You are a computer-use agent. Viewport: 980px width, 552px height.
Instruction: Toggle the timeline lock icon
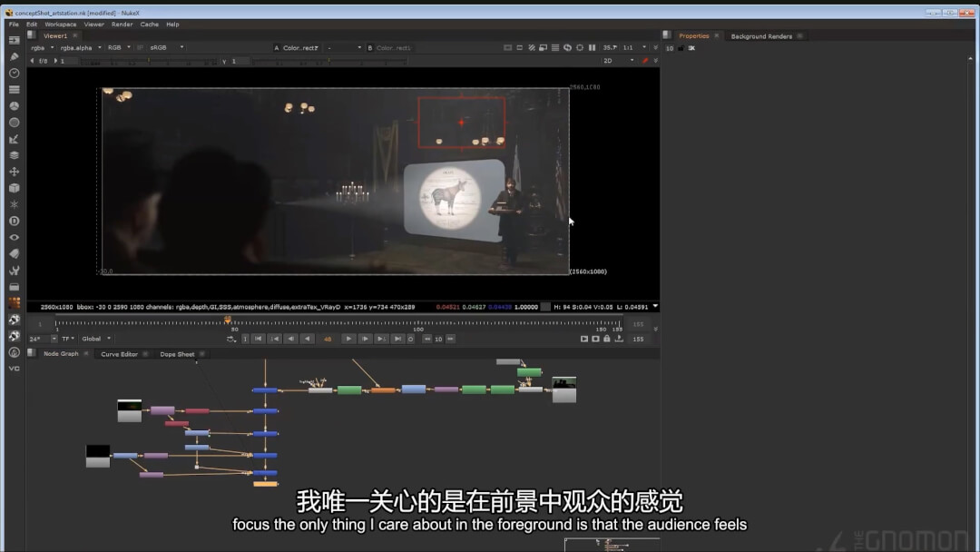tap(607, 339)
